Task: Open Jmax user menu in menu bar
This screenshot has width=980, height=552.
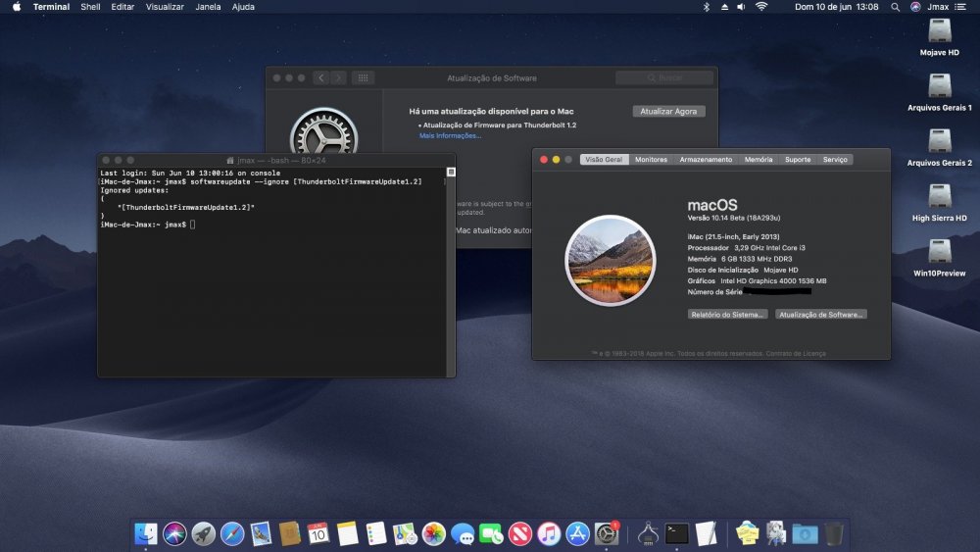Action: pyautogui.click(x=938, y=7)
